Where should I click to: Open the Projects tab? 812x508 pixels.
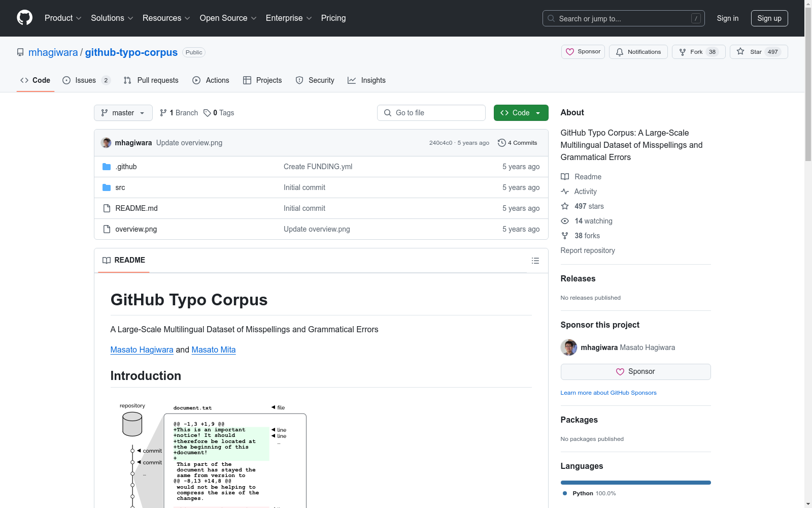tap(262, 80)
